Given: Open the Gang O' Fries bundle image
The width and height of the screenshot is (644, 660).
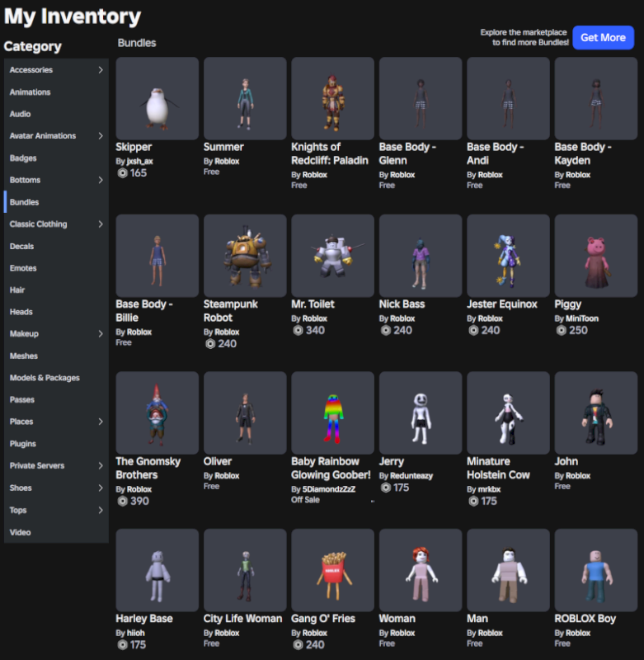Looking at the screenshot, I should [x=333, y=570].
